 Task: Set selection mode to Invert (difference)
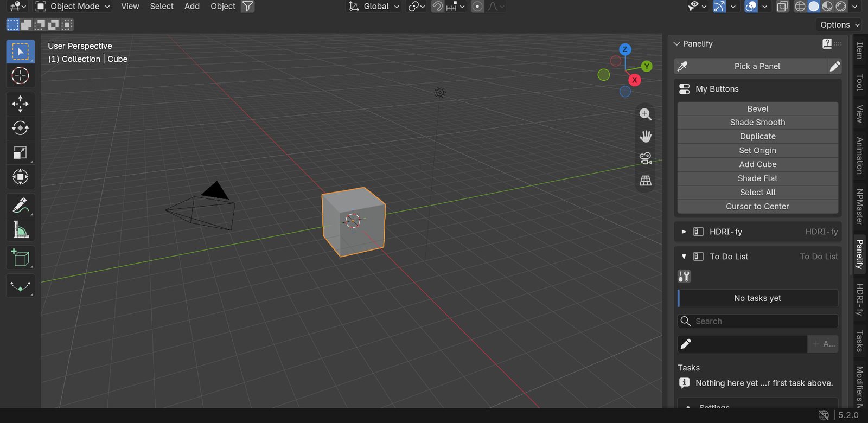(x=53, y=24)
